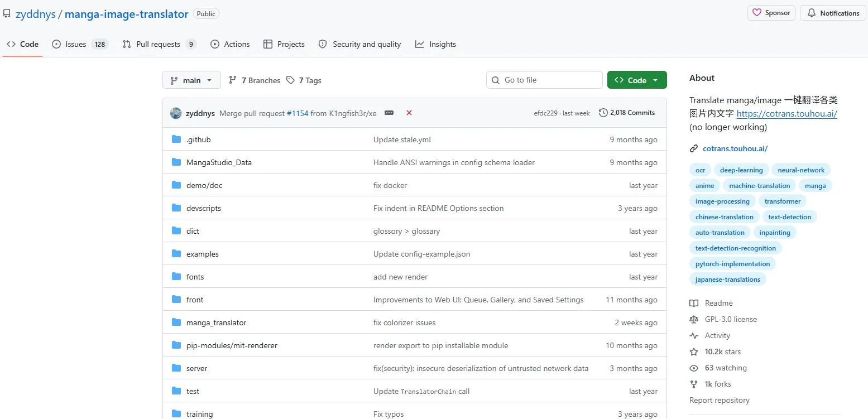Screen dimensions: 868x419
Task: Open the Issues tab
Action: coord(79,44)
